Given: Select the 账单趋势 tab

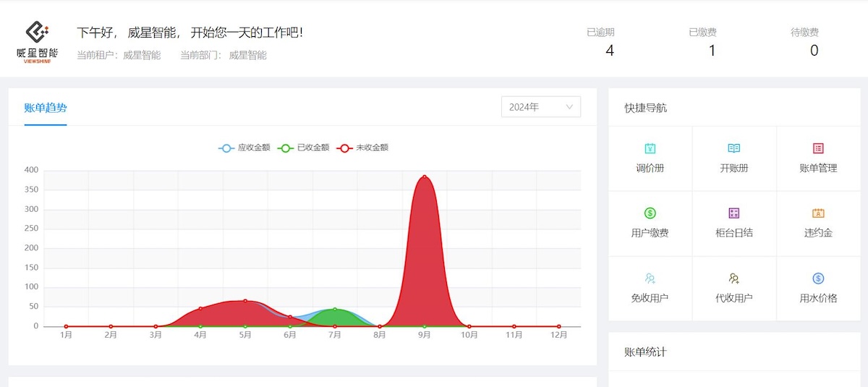Looking at the screenshot, I should [46, 108].
